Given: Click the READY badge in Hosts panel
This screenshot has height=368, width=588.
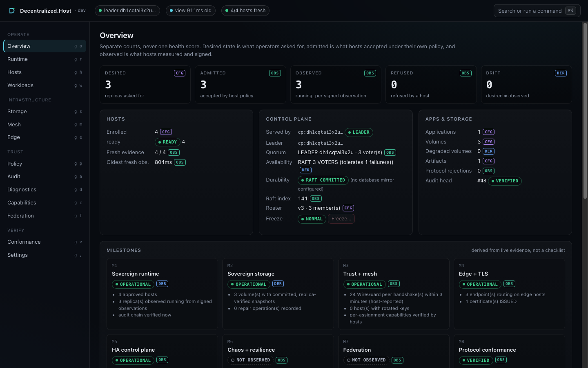Looking at the screenshot, I should click(x=168, y=142).
